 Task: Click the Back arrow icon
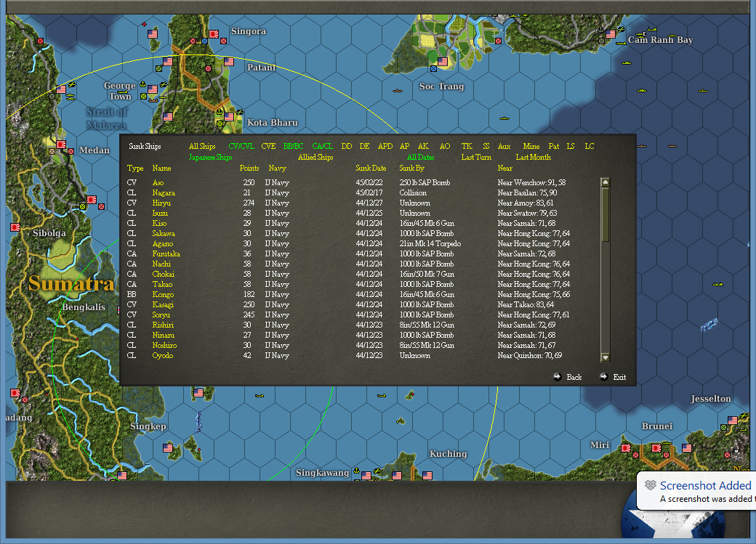558,376
